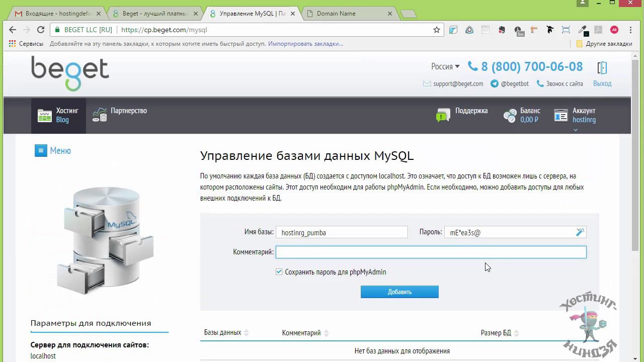Close the Domain Name tab
This screenshot has width=644, height=362.
click(x=389, y=14)
